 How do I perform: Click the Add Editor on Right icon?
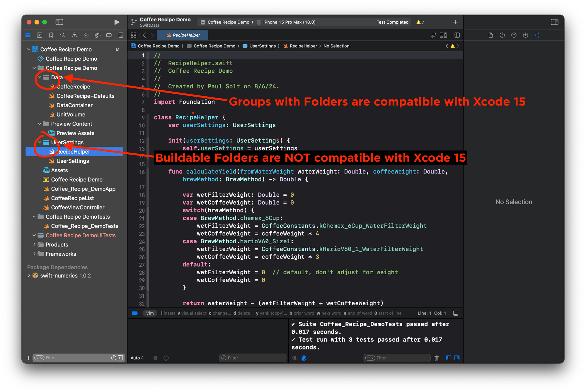[x=457, y=35]
